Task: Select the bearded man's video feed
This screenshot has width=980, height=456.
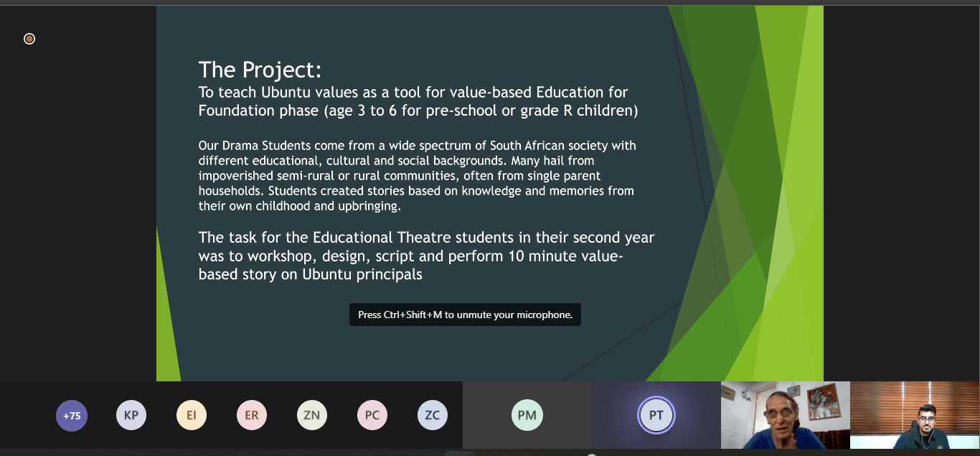Action: [x=915, y=415]
